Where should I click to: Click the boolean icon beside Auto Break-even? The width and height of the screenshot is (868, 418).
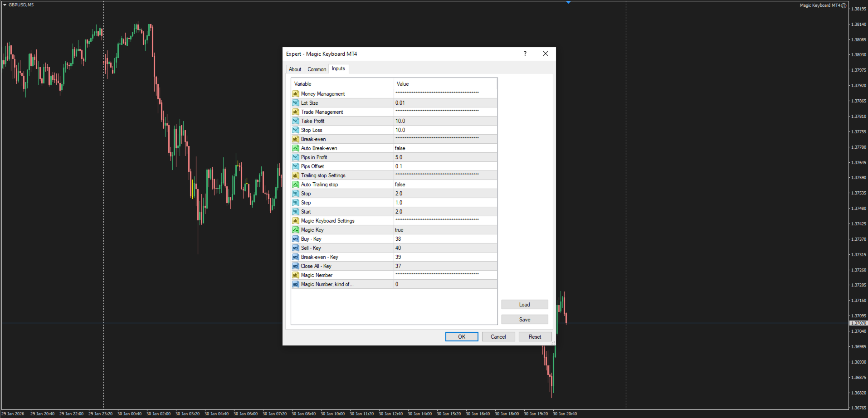(x=295, y=148)
